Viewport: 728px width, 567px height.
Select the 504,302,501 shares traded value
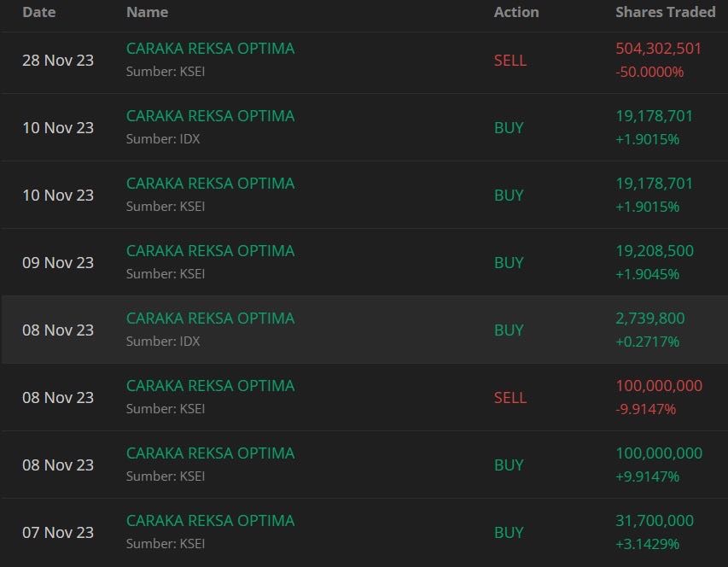coord(658,49)
